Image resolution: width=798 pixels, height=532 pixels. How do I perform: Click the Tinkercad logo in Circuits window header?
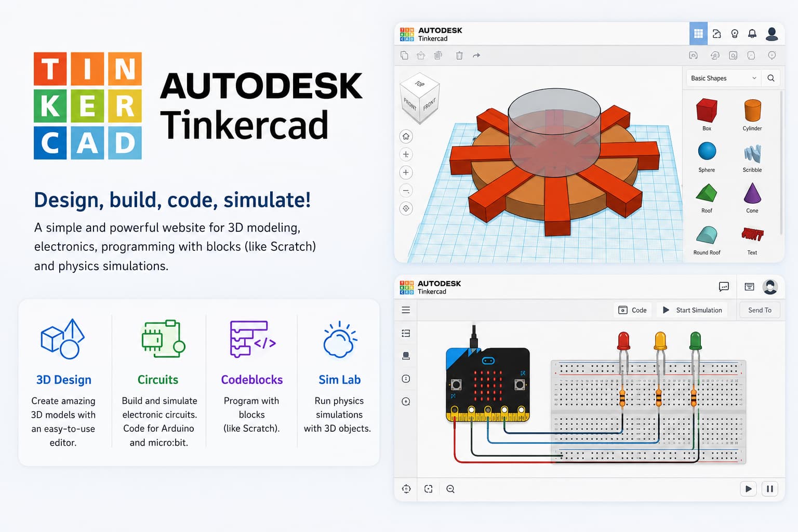407,287
